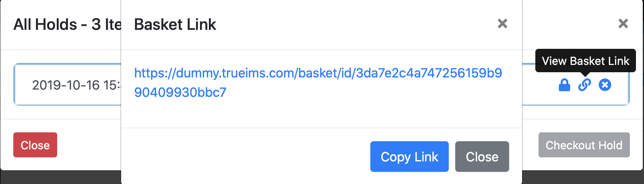
Task: Open the dummy.trueims.com basket URL
Action: [318, 82]
